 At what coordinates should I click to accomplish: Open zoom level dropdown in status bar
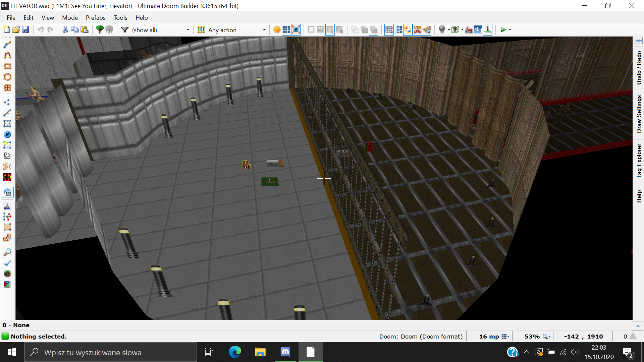pos(547,337)
